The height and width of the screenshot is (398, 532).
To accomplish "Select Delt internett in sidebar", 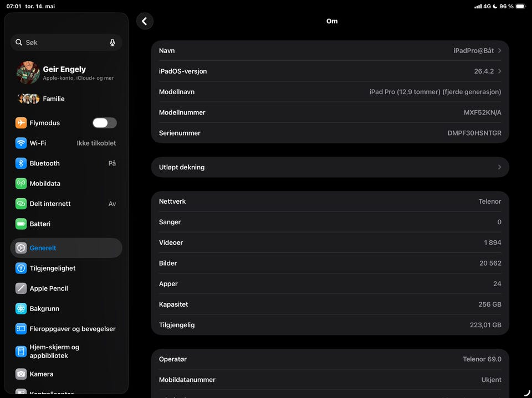I will coord(66,204).
